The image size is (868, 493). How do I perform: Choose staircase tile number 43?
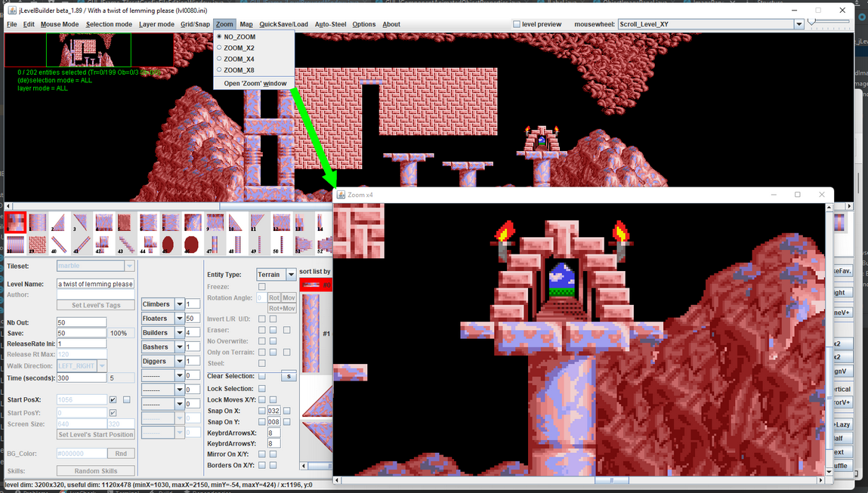(126, 244)
